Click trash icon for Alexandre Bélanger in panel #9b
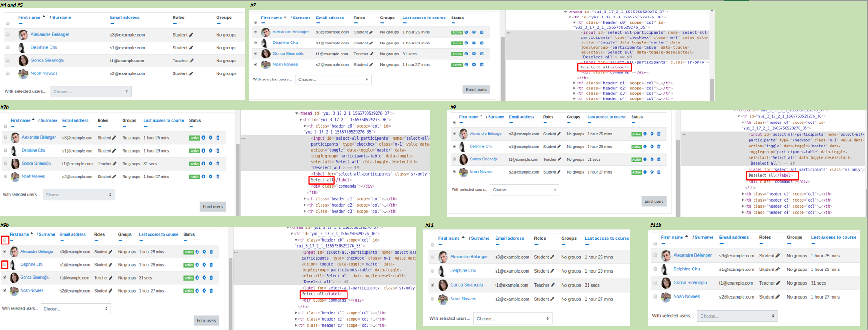Screen dimensions: 868x330 (x=211, y=252)
